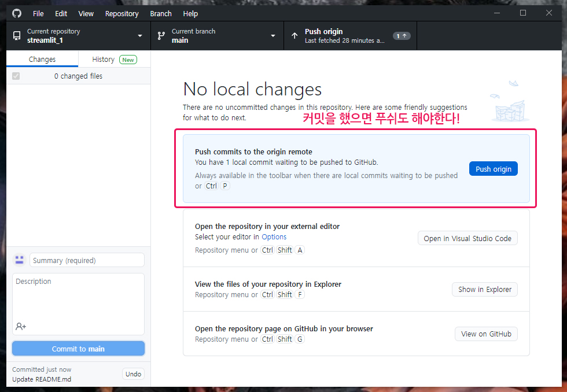Click the git branch icon beside main

[161, 36]
